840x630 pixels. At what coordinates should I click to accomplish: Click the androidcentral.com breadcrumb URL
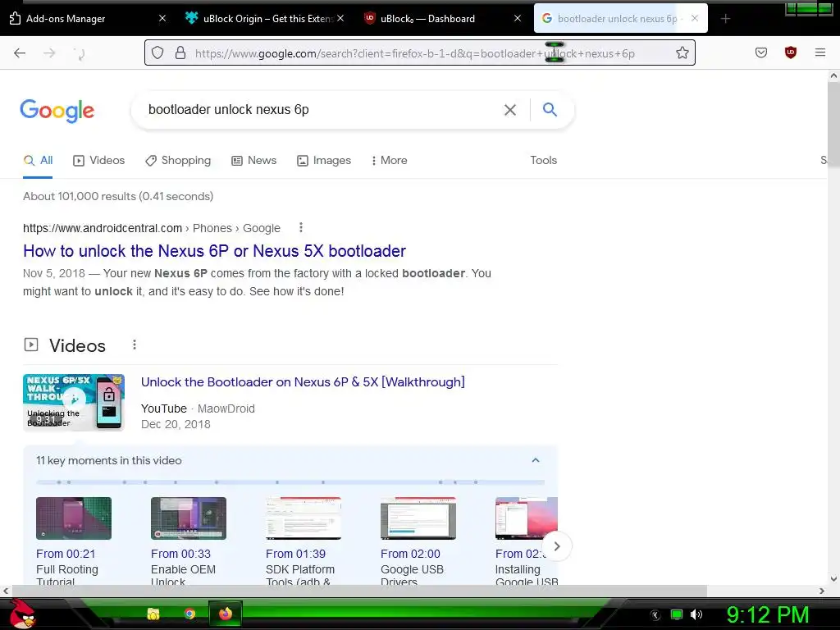coord(103,228)
